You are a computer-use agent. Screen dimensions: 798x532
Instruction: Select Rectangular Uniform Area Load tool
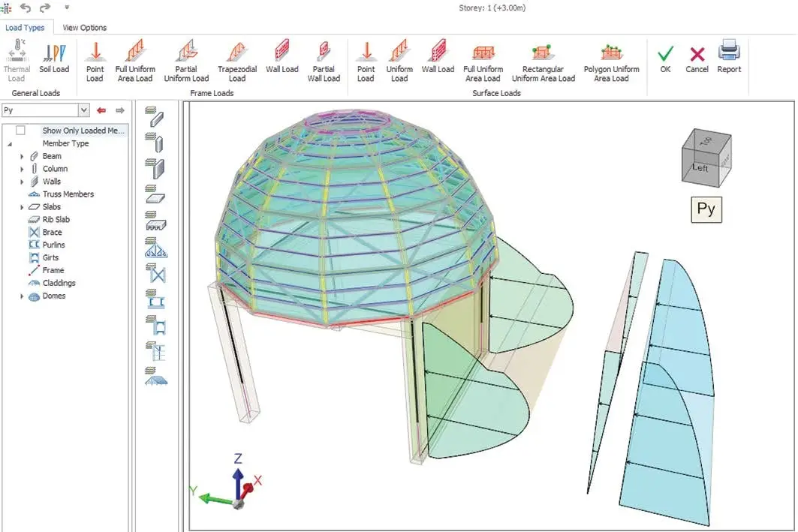(x=543, y=61)
